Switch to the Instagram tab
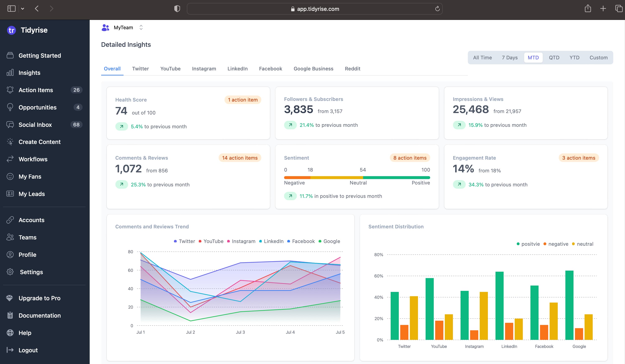 pos(204,69)
